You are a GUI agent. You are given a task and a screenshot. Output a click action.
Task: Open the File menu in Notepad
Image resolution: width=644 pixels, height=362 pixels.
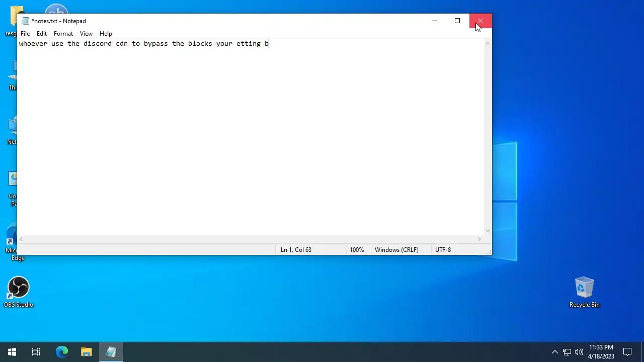coord(25,34)
